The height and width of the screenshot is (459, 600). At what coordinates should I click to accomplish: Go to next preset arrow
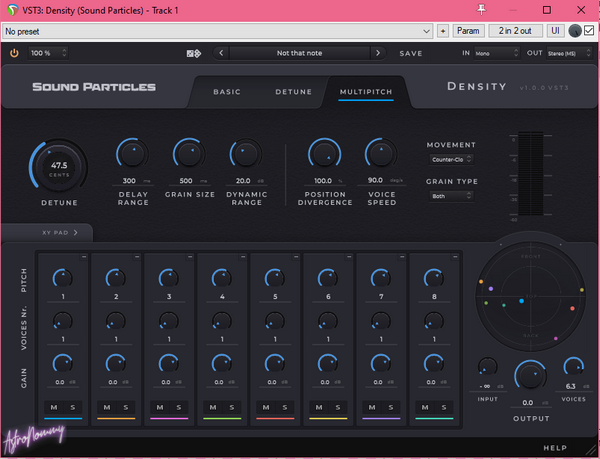(378, 53)
